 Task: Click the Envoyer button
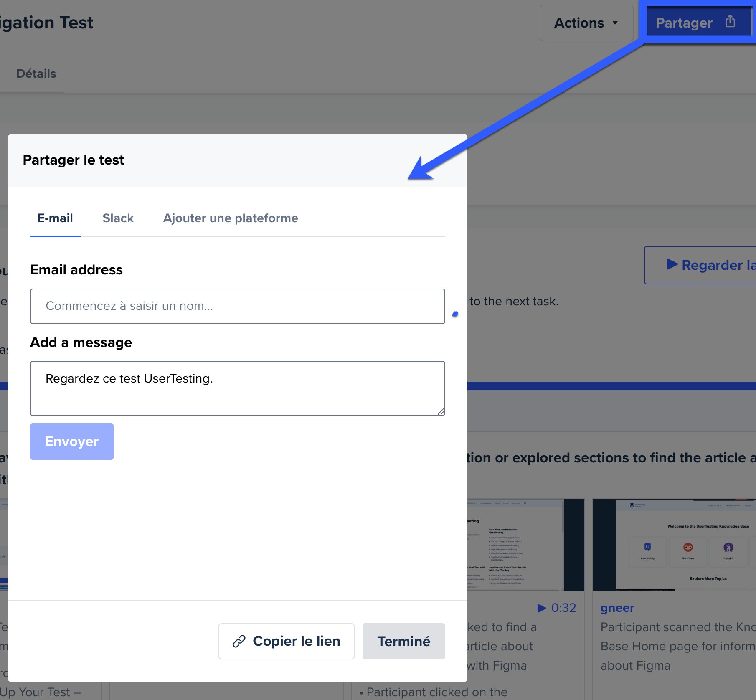tap(72, 441)
